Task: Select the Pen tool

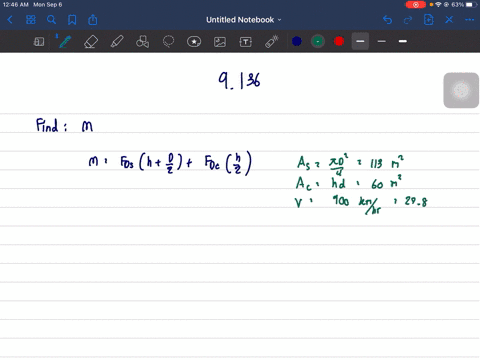Action: 65,42
